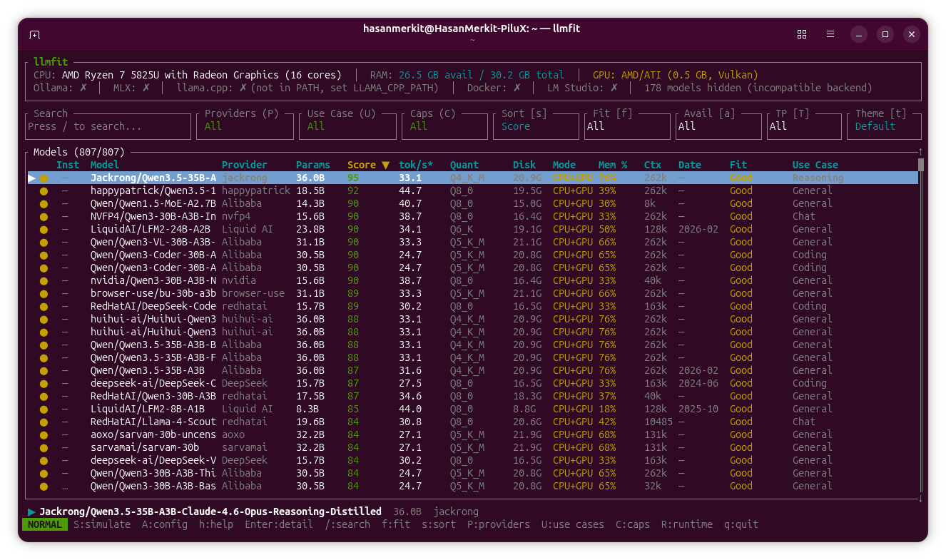Click the A:config hint in the status bar
This screenshot has height=560, width=946.
[165, 524]
